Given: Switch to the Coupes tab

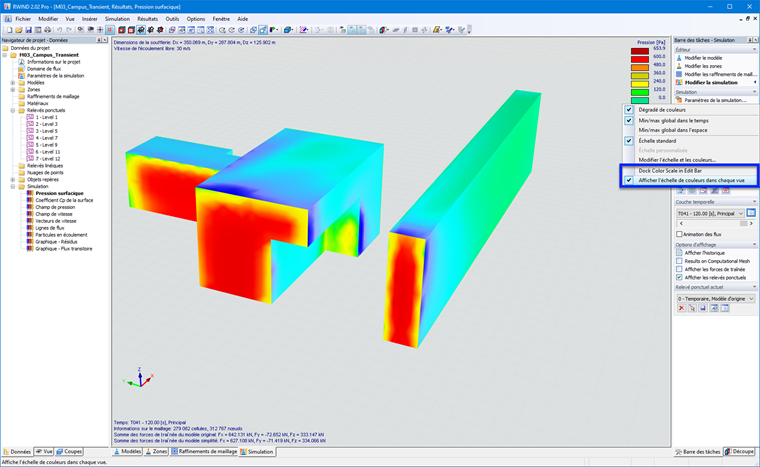Looking at the screenshot, I should click(x=69, y=451).
